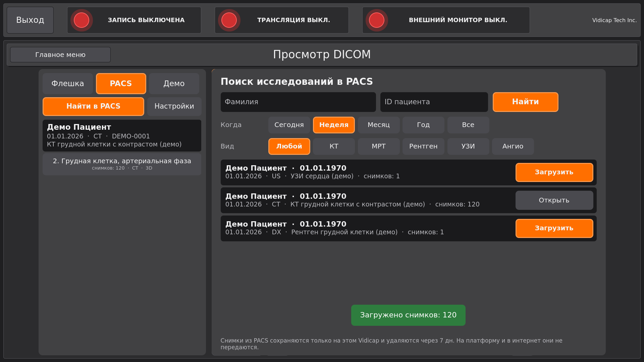Viewport: 644px width, 362px height.
Task: Load the Рентген грудной клетки study
Action: coord(554,228)
